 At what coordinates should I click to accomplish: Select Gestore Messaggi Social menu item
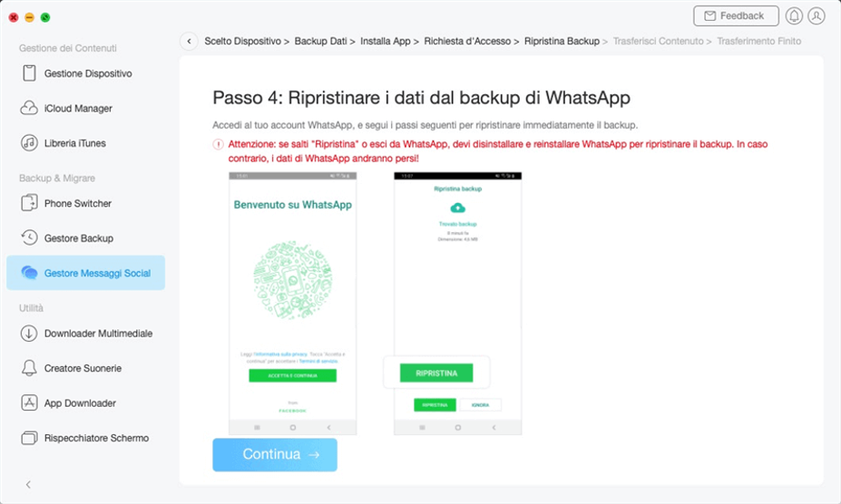pyautogui.click(x=85, y=273)
